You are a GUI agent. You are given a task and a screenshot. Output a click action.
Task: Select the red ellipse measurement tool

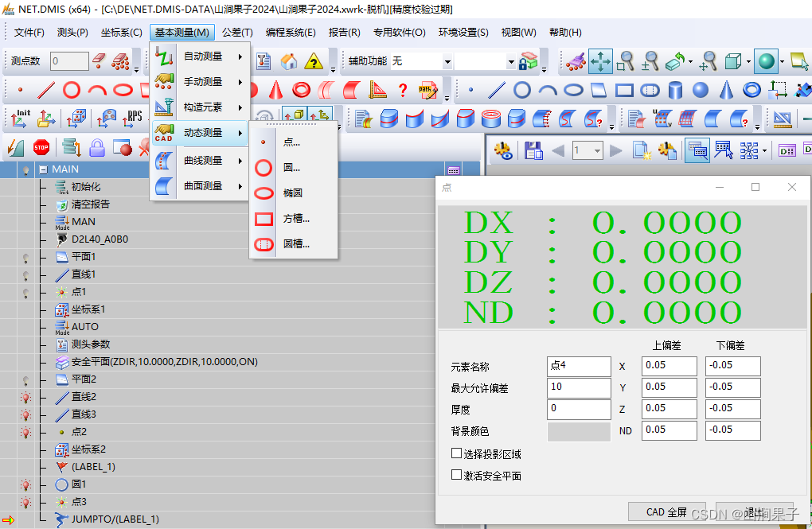(123, 90)
